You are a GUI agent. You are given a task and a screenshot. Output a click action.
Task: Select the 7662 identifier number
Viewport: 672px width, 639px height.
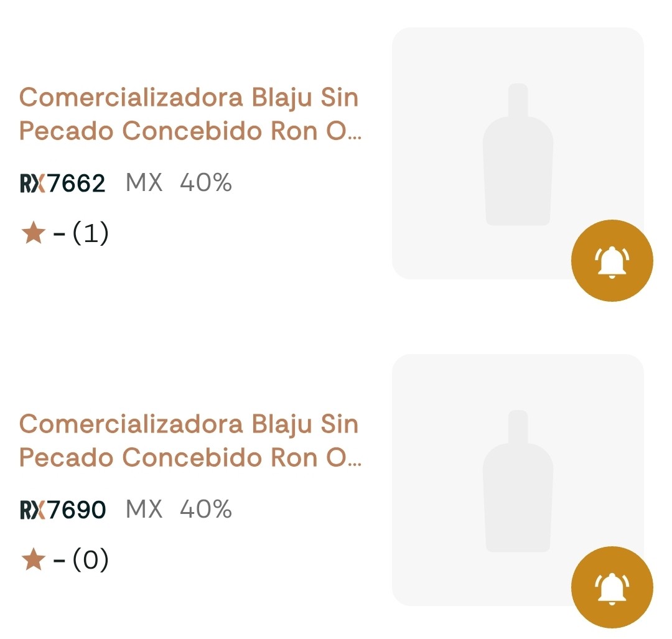coord(77,184)
